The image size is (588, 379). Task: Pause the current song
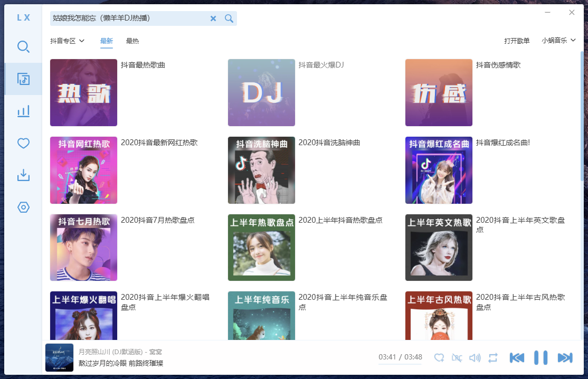coord(540,358)
